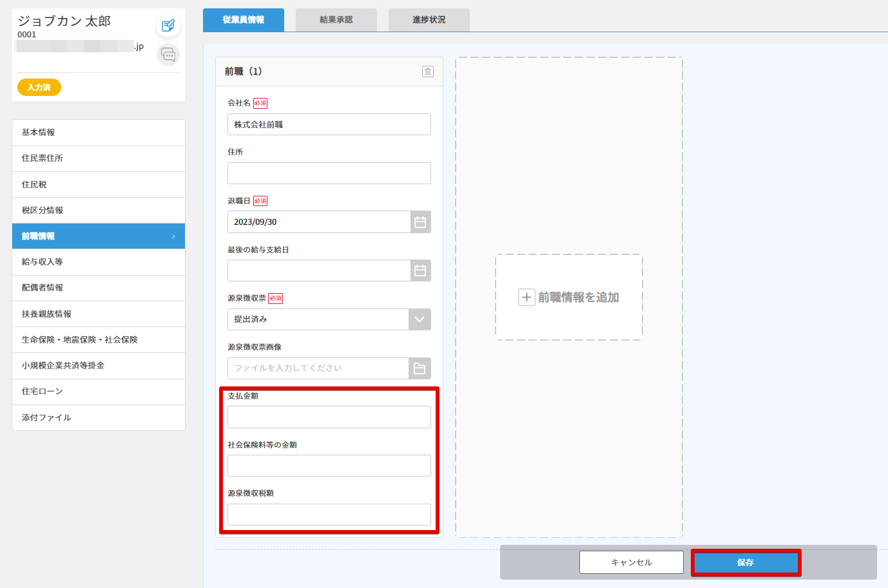Focus the 会社名 text field
The height and width of the screenshot is (588, 888).
329,124
